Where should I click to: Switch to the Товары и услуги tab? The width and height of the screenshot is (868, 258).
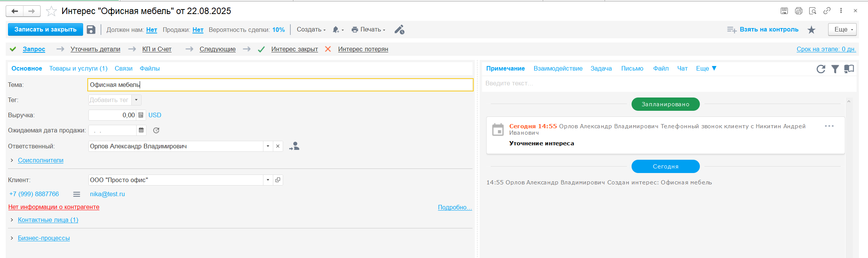pyautogui.click(x=78, y=68)
